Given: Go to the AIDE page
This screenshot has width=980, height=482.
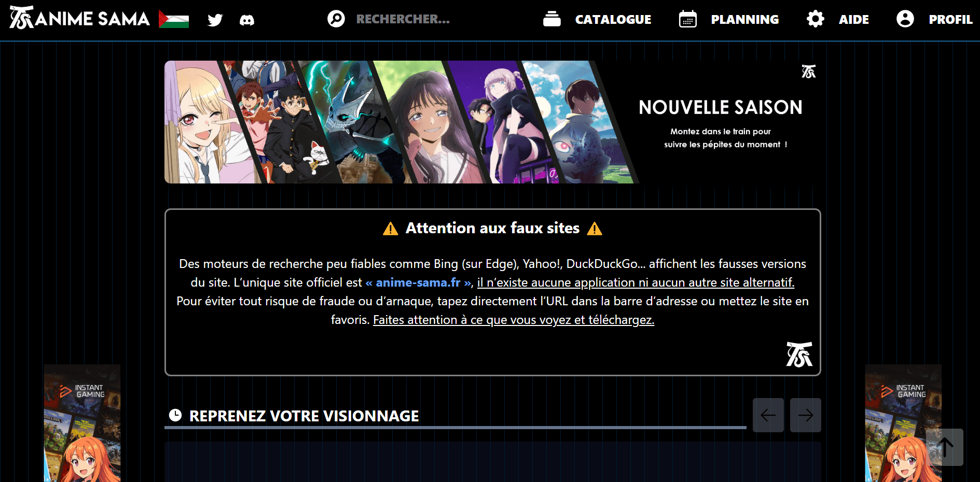Looking at the screenshot, I should point(854,20).
